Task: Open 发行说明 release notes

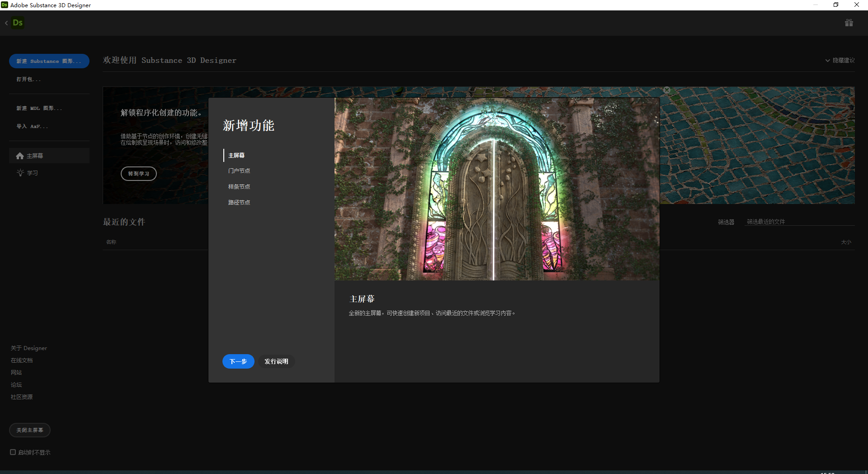Action: coord(276,361)
